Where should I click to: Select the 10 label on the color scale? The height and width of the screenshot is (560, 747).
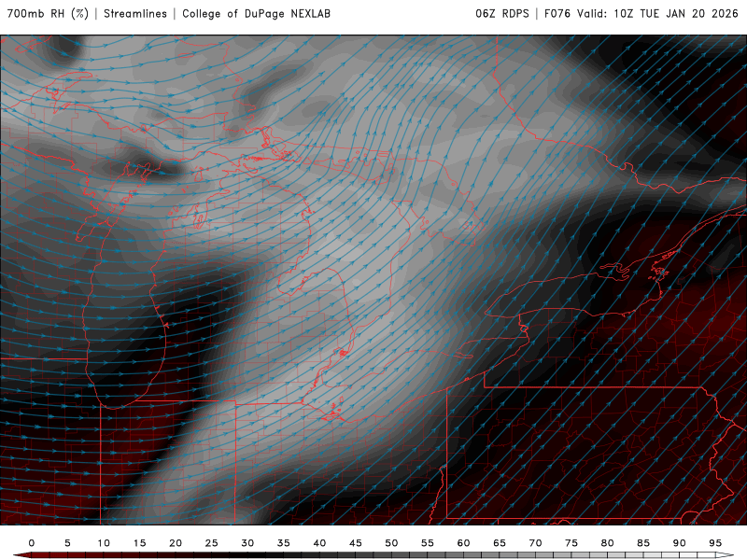(x=104, y=543)
